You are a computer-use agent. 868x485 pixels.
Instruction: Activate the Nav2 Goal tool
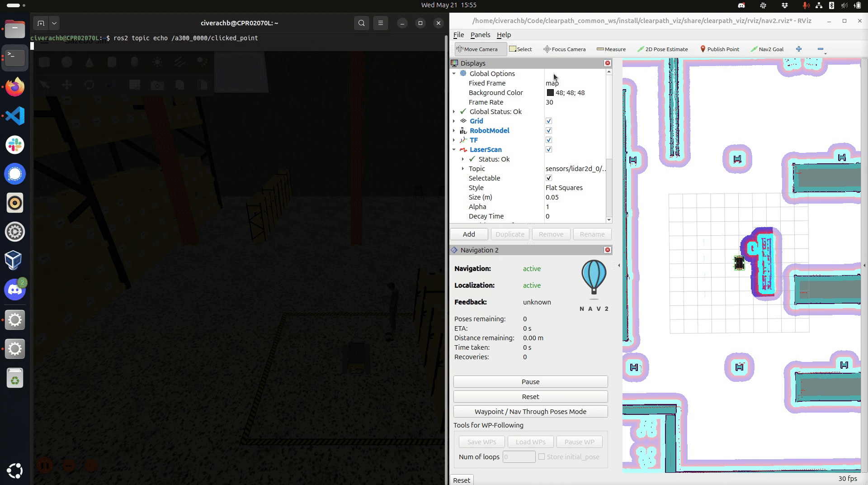tap(767, 49)
